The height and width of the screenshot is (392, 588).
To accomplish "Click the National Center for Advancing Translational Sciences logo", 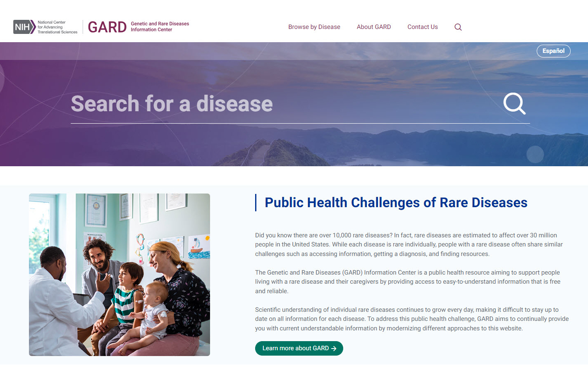I will coord(57,27).
